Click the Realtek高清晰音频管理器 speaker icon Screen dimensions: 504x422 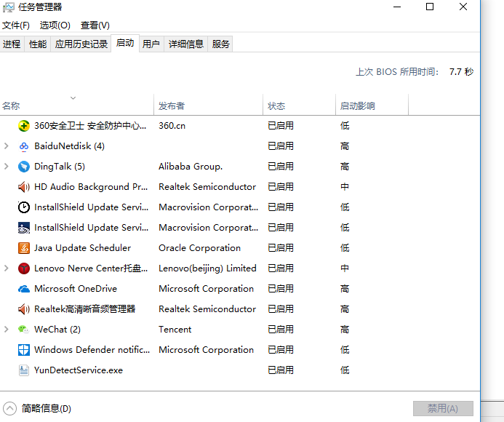click(24, 309)
